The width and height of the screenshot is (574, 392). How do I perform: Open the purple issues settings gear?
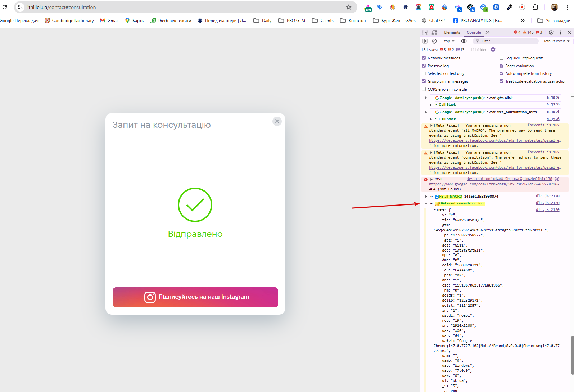[x=493, y=49]
